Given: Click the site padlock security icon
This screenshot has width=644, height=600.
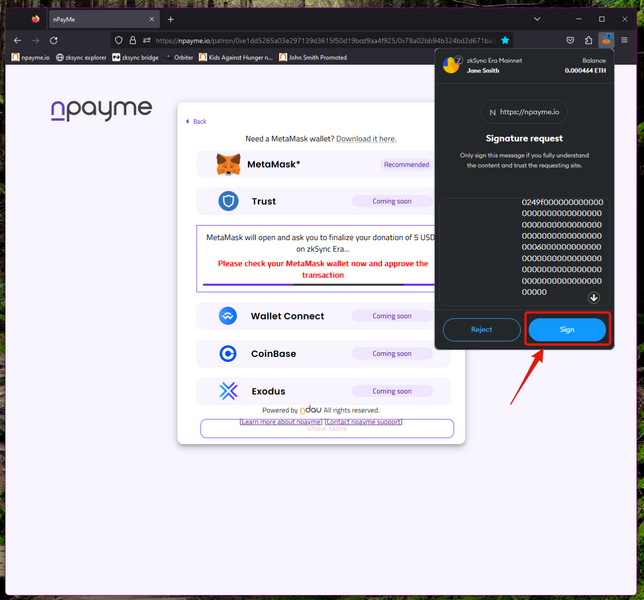Looking at the screenshot, I should click(132, 40).
